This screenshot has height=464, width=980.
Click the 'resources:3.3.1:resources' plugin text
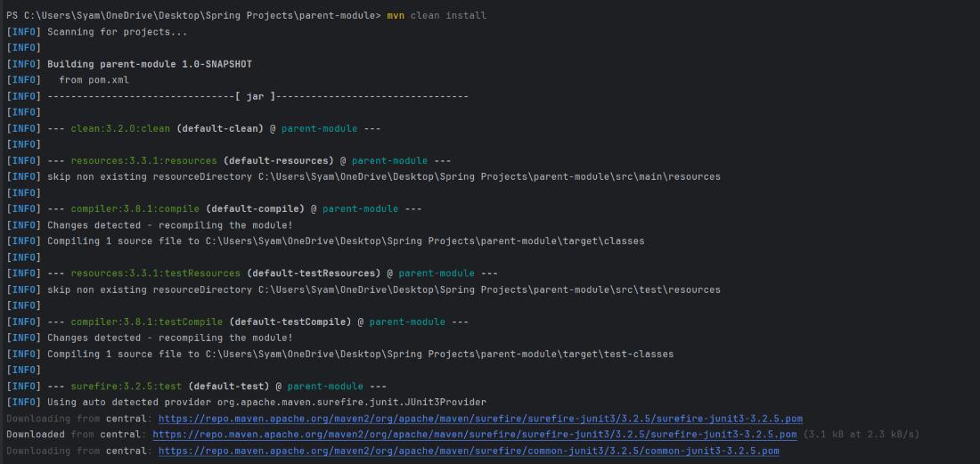[143, 160]
